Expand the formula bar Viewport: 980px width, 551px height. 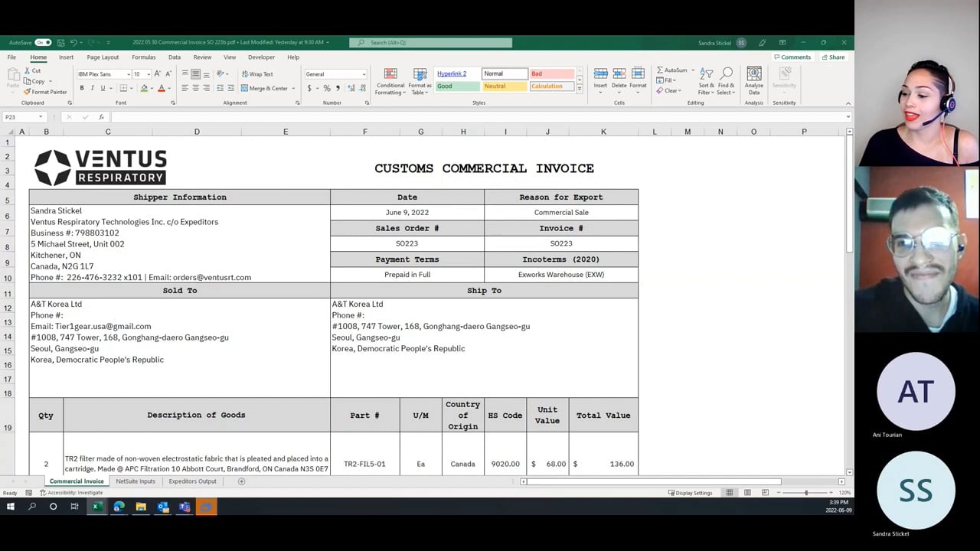point(848,117)
